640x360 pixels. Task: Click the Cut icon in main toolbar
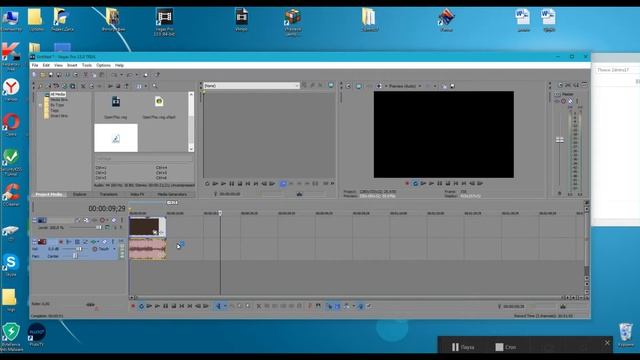point(86,75)
